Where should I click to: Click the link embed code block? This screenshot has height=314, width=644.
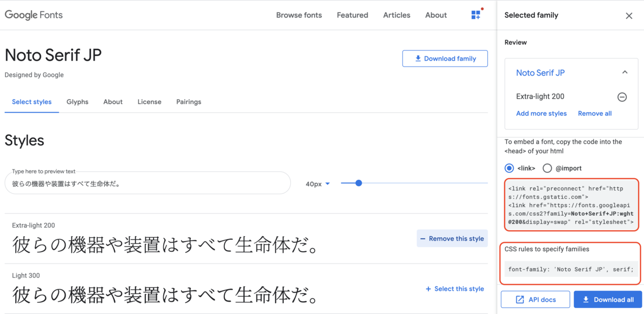point(571,205)
